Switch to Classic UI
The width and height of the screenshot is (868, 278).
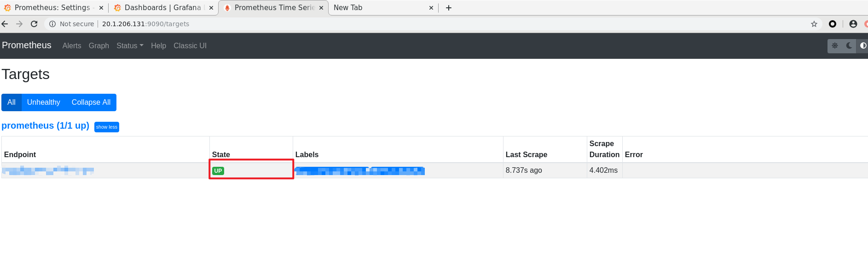[x=190, y=46]
